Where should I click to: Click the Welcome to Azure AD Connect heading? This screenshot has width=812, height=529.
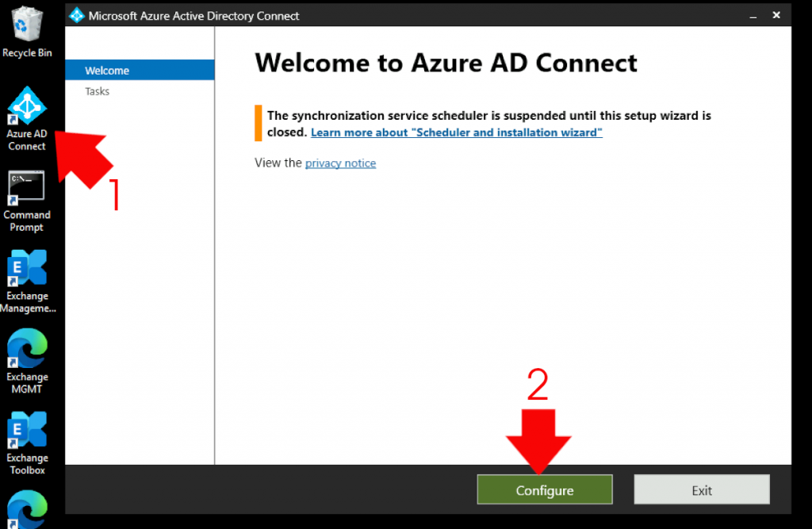tap(445, 62)
